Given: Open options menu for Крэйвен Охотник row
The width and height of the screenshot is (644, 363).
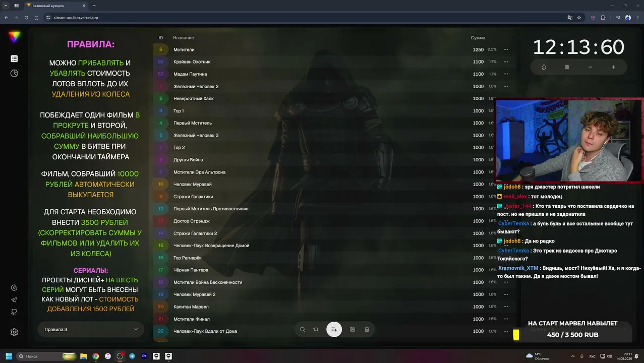Looking at the screenshot, I should coord(506,62).
